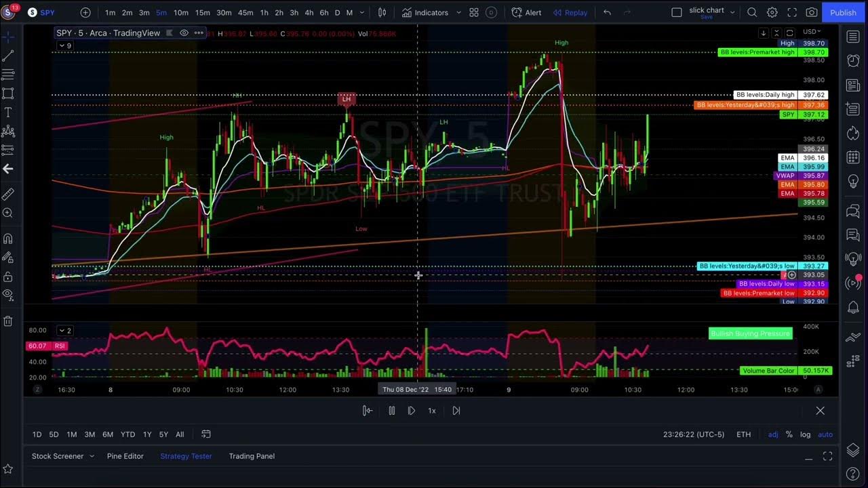
Task: Select the YTD date range
Action: (127, 434)
